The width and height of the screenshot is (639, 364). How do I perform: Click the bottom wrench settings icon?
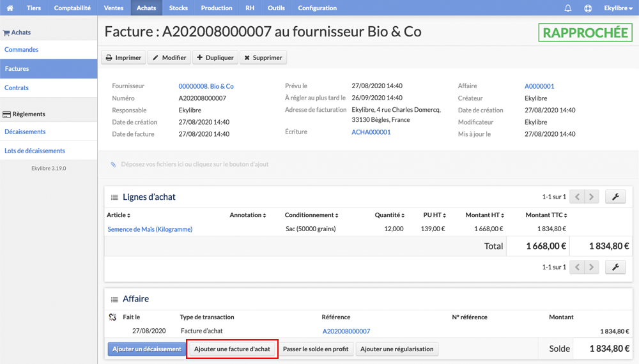point(615,267)
